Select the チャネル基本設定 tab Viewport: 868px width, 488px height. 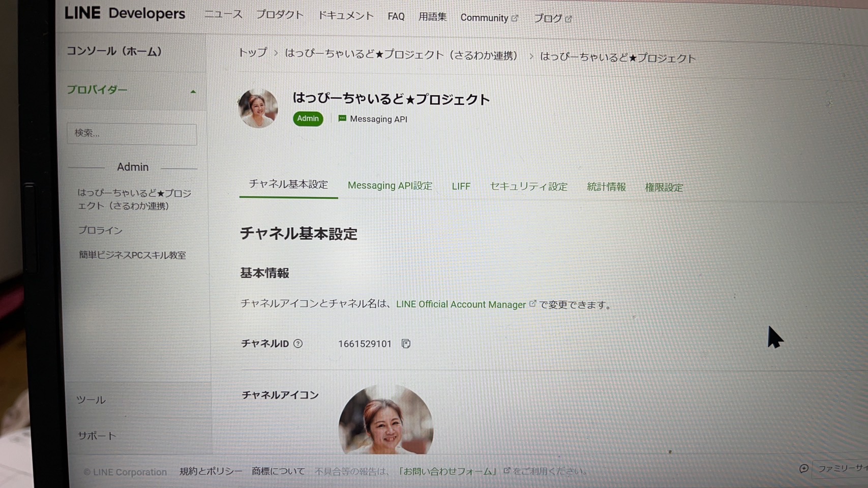pos(288,184)
